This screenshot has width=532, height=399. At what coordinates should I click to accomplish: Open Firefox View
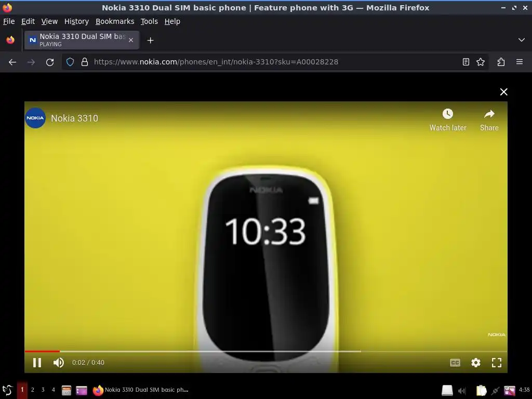coord(10,40)
